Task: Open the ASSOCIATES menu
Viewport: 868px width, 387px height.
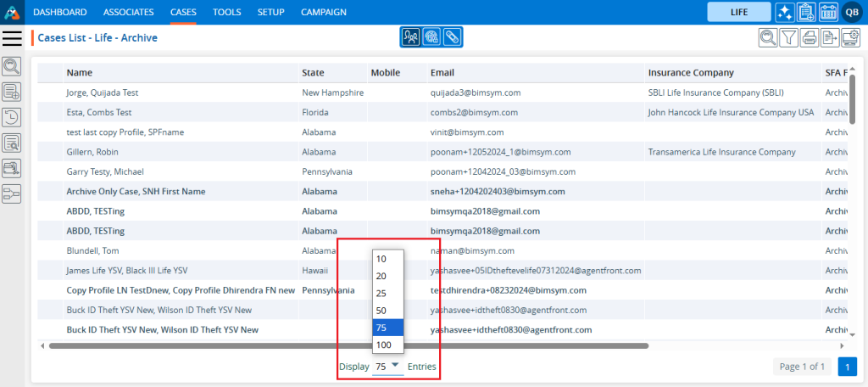Action: (128, 12)
